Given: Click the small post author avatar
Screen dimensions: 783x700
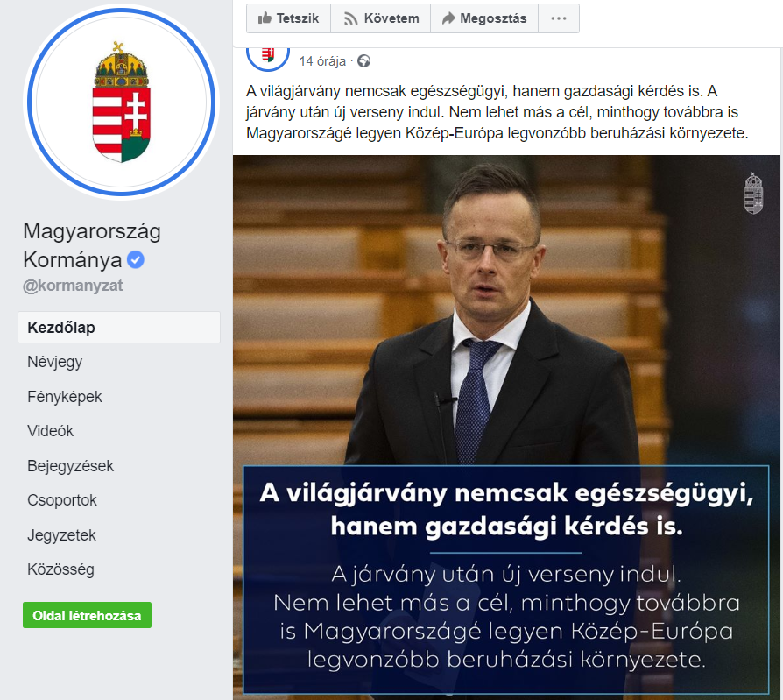Looking at the screenshot, I should (268, 55).
